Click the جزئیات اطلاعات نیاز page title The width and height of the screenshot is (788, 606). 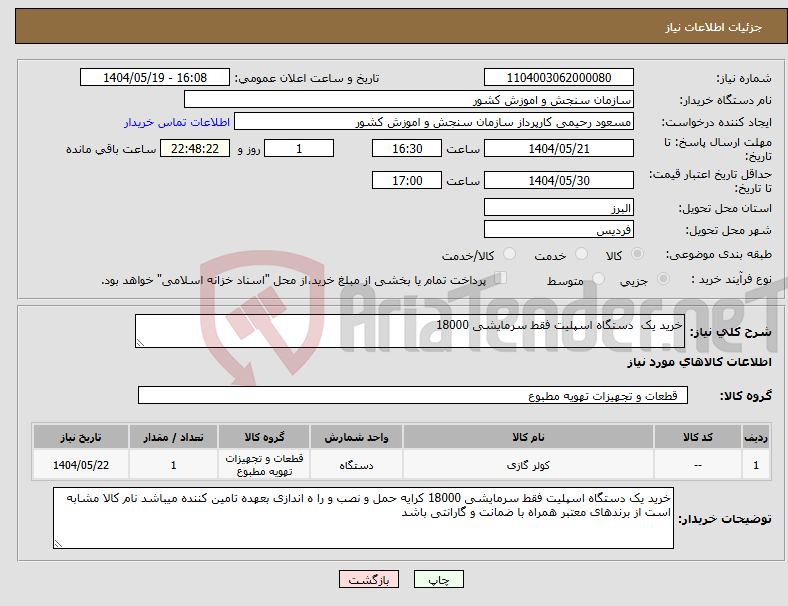(714, 27)
